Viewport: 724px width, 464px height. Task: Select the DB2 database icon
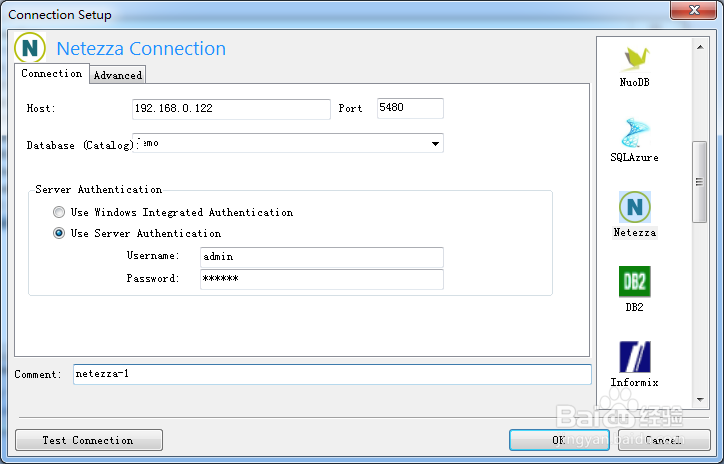click(x=634, y=281)
